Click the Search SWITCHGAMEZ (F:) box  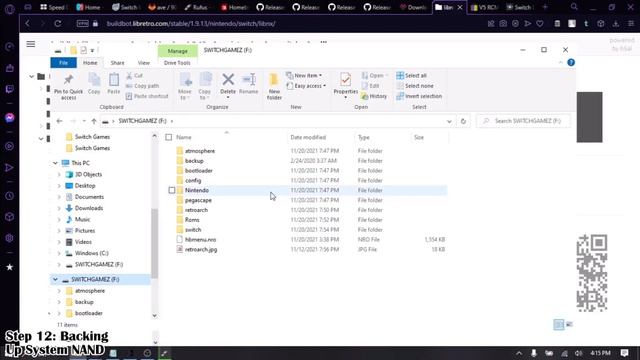click(523, 121)
